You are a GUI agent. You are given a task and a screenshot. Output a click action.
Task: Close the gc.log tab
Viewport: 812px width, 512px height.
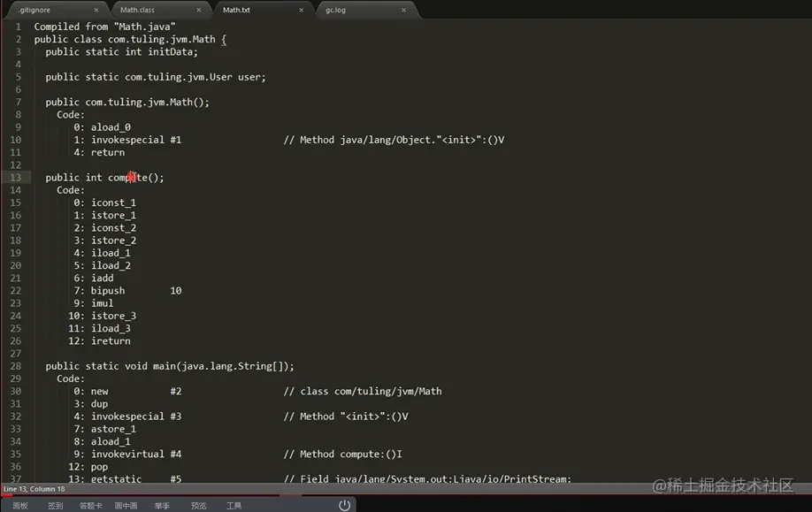pos(404,10)
